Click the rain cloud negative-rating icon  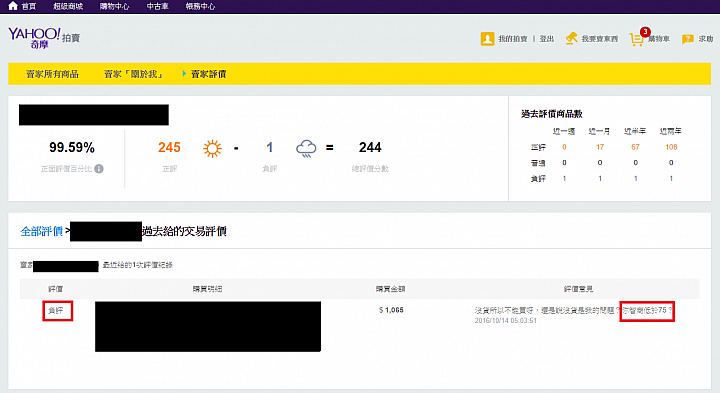click(306, 149)
